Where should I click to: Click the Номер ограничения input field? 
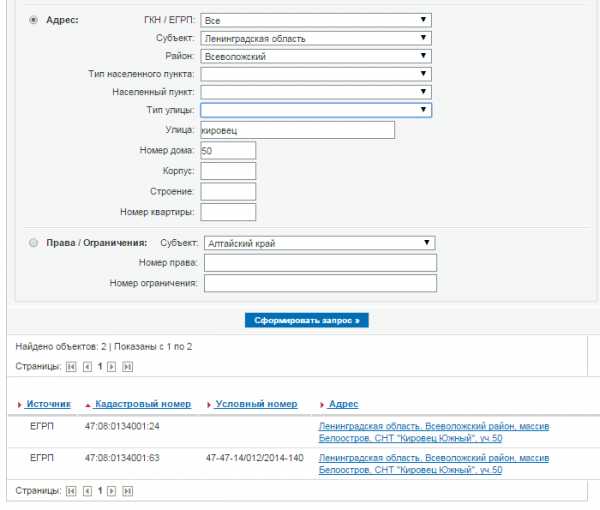(320, 284)
